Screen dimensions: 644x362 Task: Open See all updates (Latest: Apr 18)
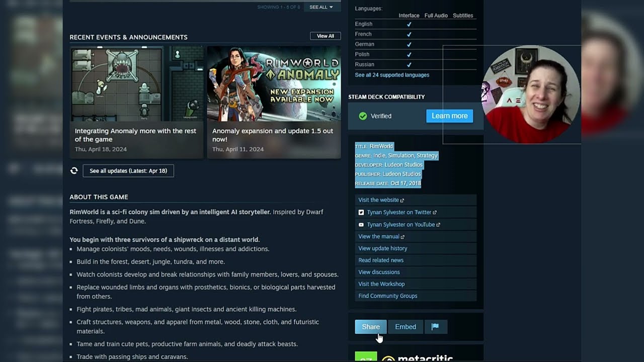pyautogui.click(x=128, y=171)
